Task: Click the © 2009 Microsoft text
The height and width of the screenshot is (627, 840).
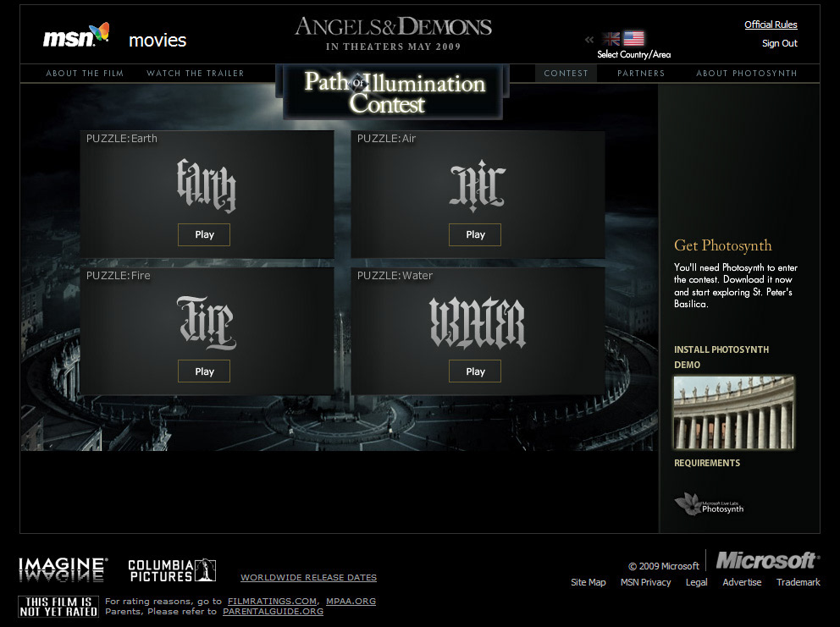Action: point(663,566)
